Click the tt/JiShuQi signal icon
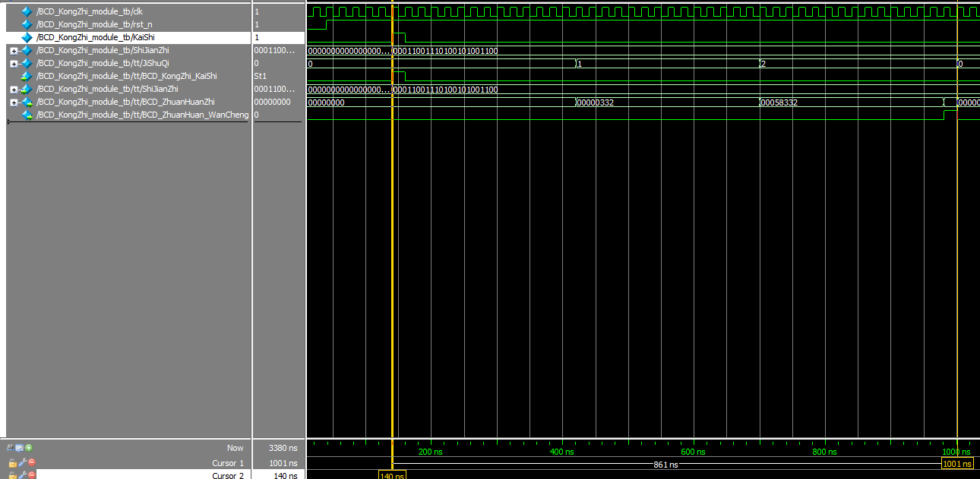The image size is (980, 479). coord(27,63)
